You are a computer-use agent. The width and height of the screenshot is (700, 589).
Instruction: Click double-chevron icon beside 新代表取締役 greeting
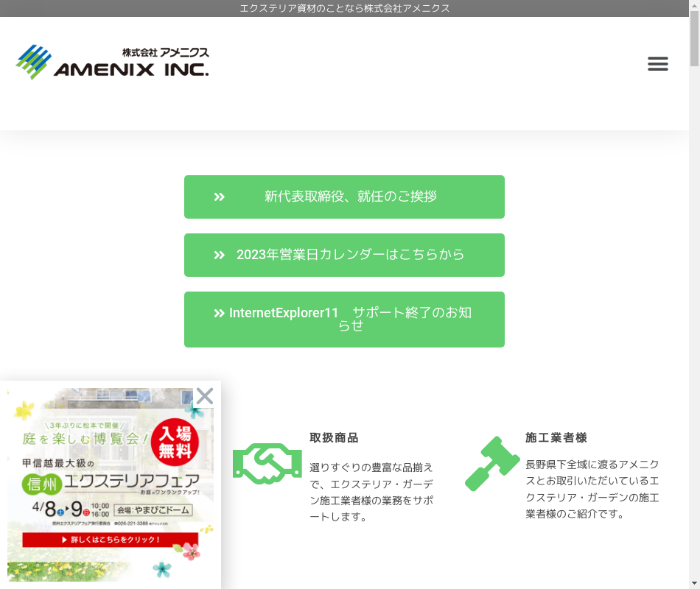[220, 197]
